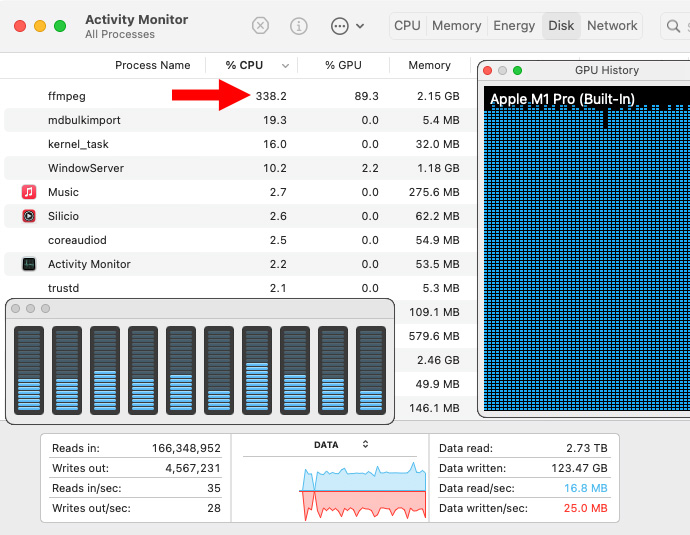The image size is (690, 535).
Task: Click the All Processes subtitle
Action: 120,34
